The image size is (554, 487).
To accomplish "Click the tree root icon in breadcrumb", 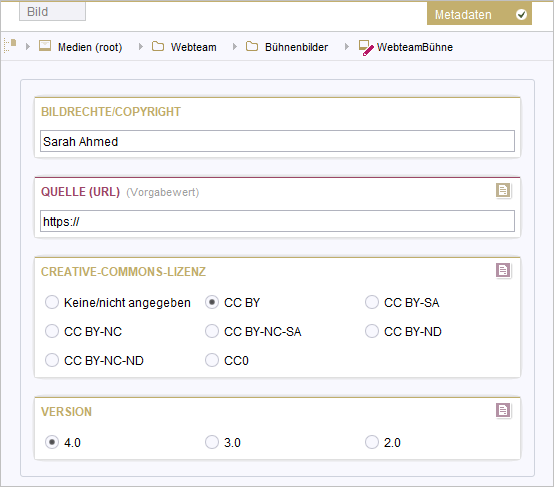I will (10, 46).
